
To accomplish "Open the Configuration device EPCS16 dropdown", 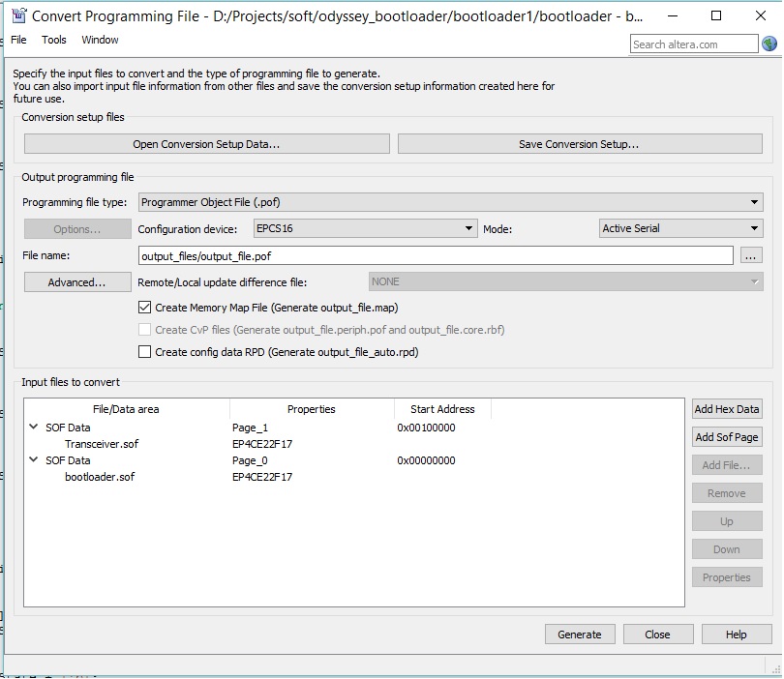I will [365, 228].
